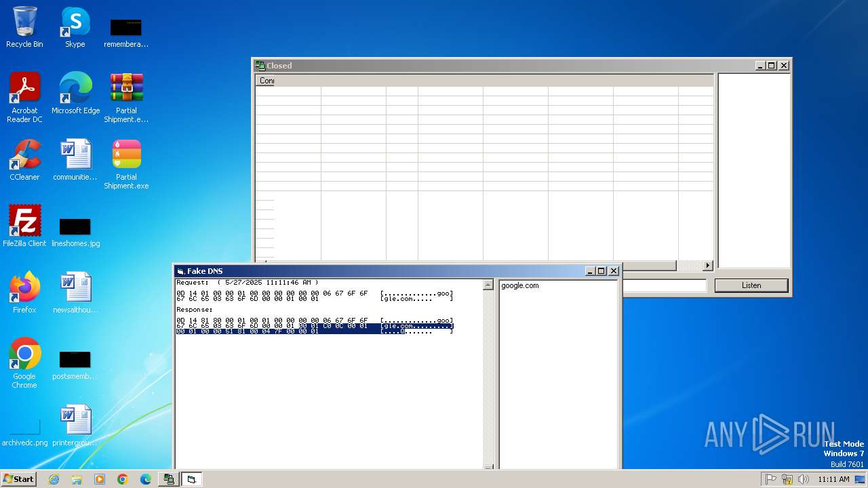Click the Response: label in the Fake DNS log
Image resolution: width=868 pixels, height=488 pixels.
click(195, 310)
